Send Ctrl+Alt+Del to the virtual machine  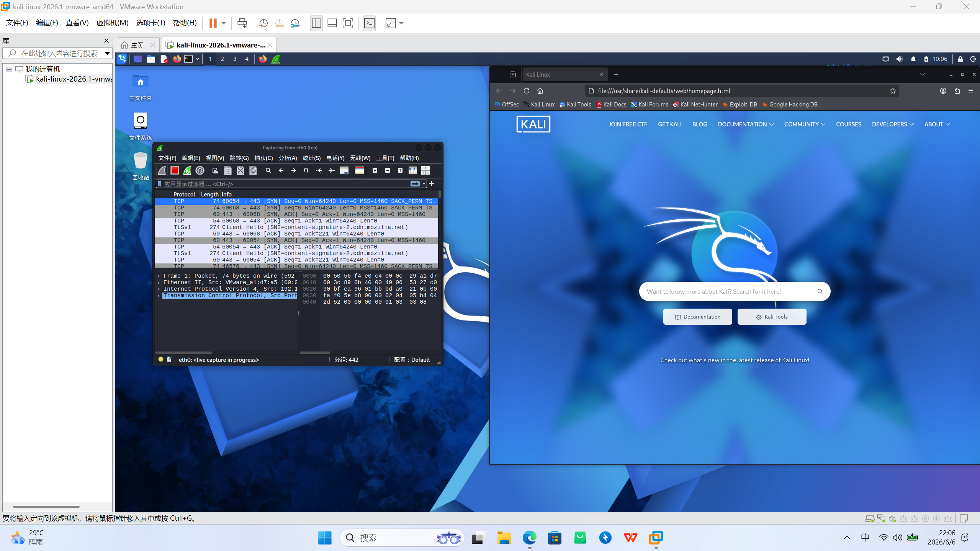click(x=242, y=23)
